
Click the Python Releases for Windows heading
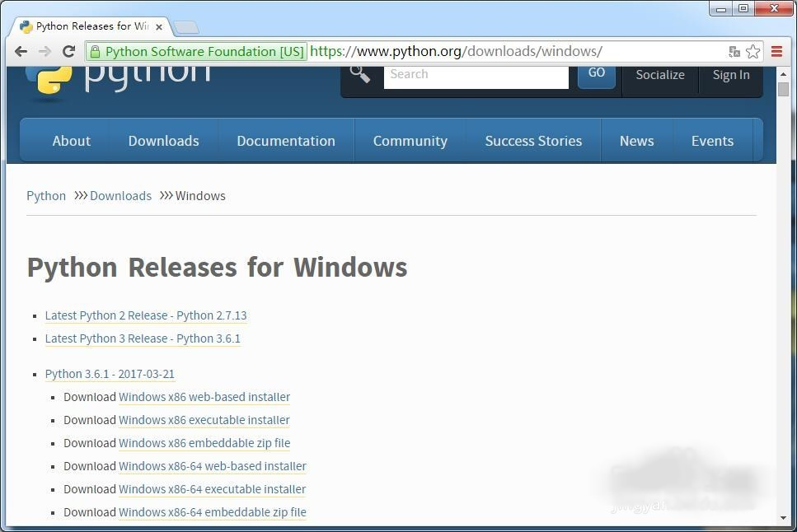(x=217, y=268)
